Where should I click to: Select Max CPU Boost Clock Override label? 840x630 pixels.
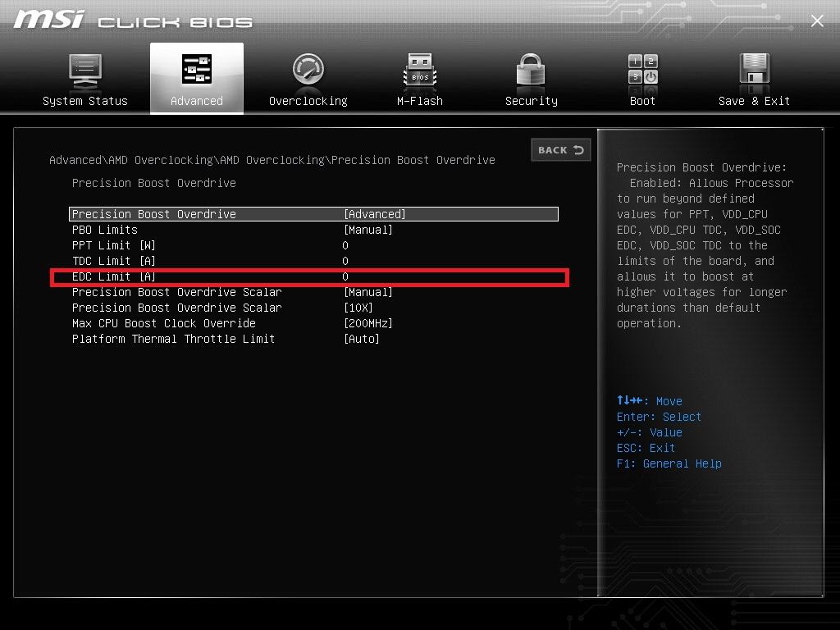[x=163, y=323]
